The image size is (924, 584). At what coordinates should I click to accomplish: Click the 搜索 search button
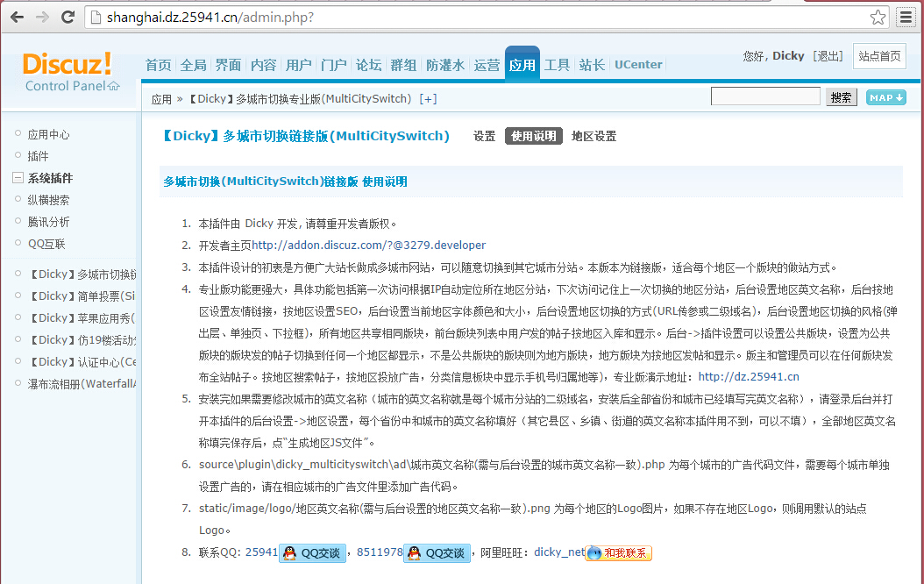point(841,97)
